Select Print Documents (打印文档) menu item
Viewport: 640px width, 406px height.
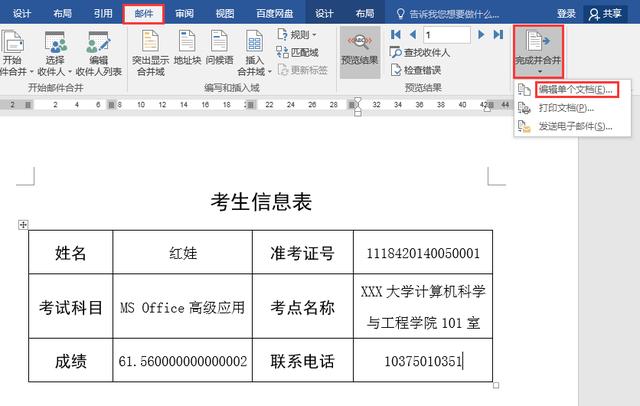[x=565, y=108]
